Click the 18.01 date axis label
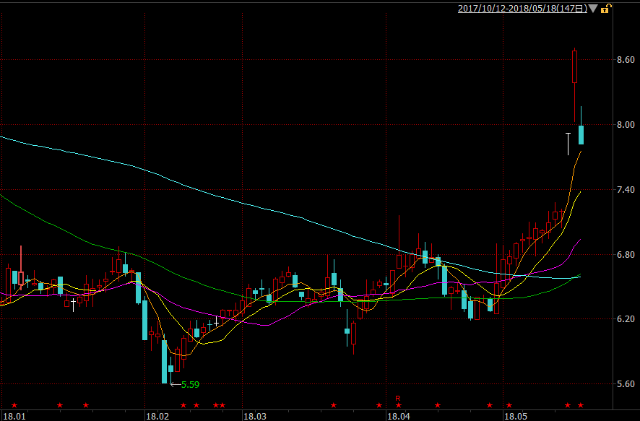 [13, 416]
